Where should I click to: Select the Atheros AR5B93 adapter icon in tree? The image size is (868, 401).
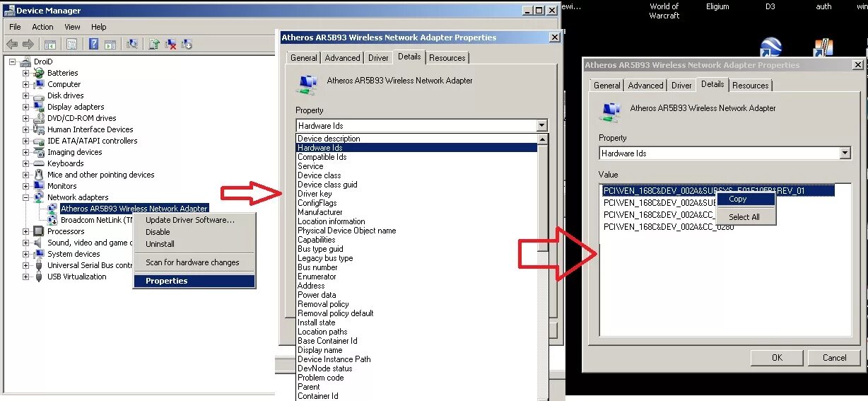coord(53,209)
